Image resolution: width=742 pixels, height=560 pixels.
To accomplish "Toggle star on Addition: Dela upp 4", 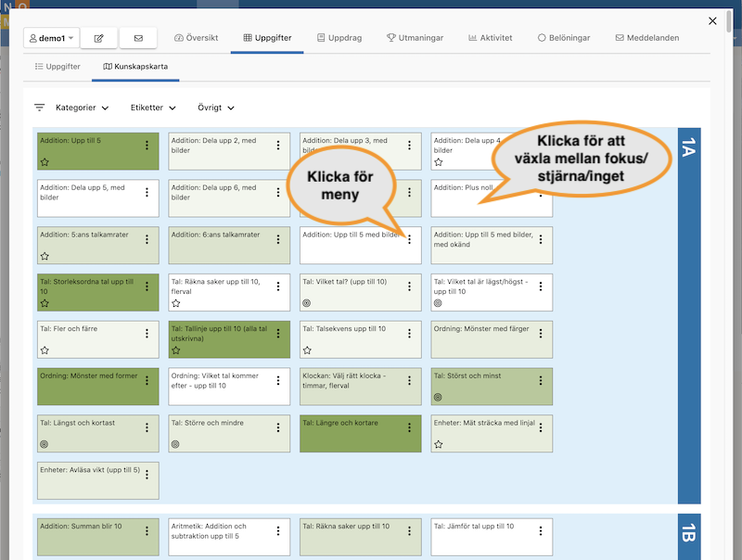I will pos(438,162).
